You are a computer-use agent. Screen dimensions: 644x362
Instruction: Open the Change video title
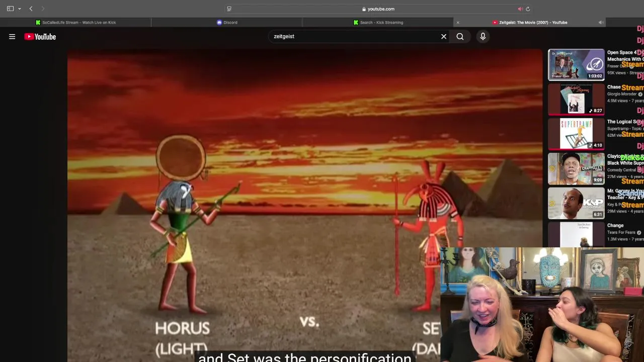coord(615,226)
